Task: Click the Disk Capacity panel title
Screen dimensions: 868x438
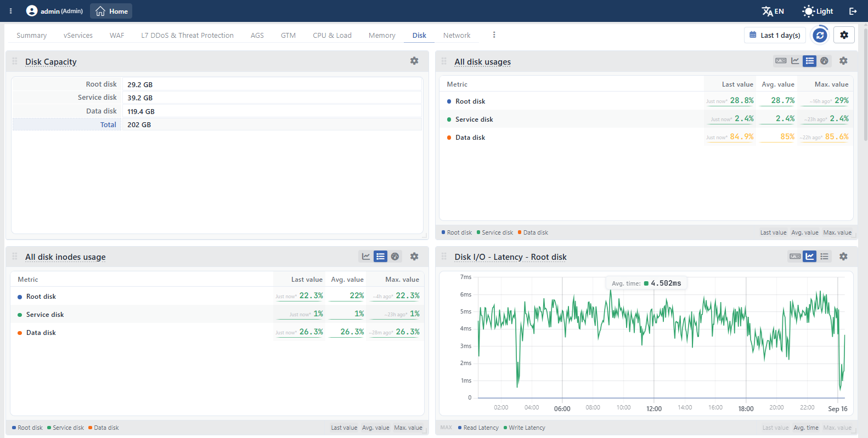Action: tap(51, 62)
